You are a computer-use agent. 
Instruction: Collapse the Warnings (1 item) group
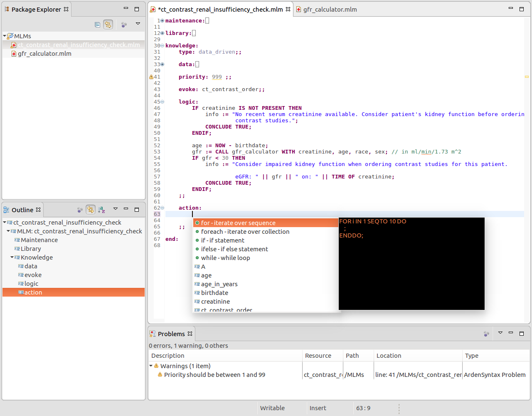[151, 366]
